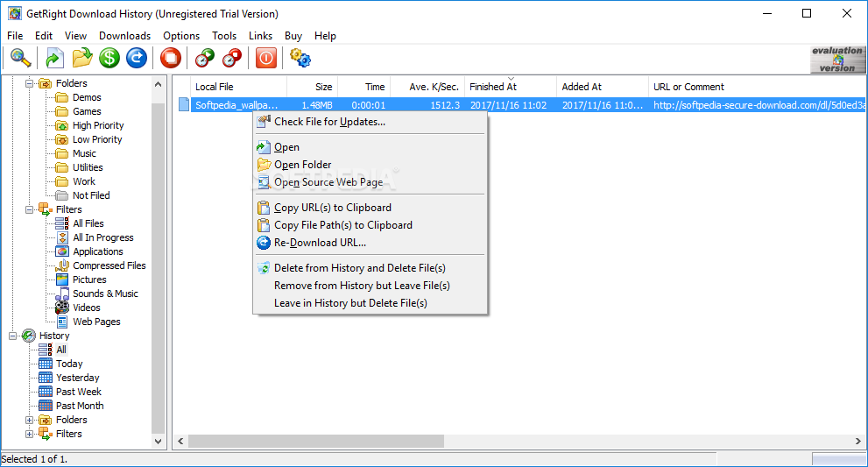Click the evaluation version badge

(x=837, y=60)
